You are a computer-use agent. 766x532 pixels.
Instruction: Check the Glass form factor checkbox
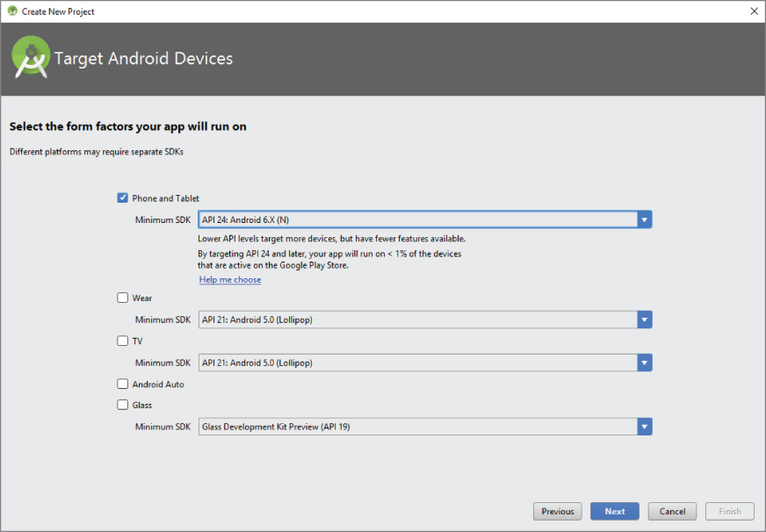(x=123, y=406)
